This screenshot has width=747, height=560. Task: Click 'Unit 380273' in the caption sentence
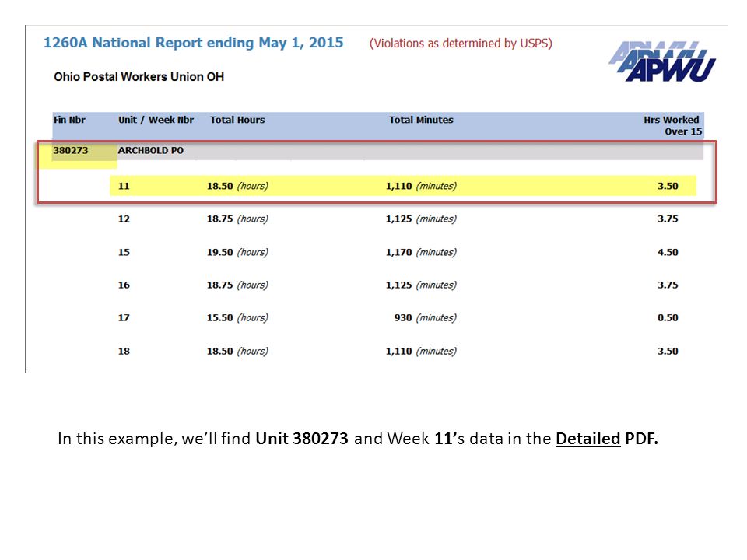pos(302,439)
